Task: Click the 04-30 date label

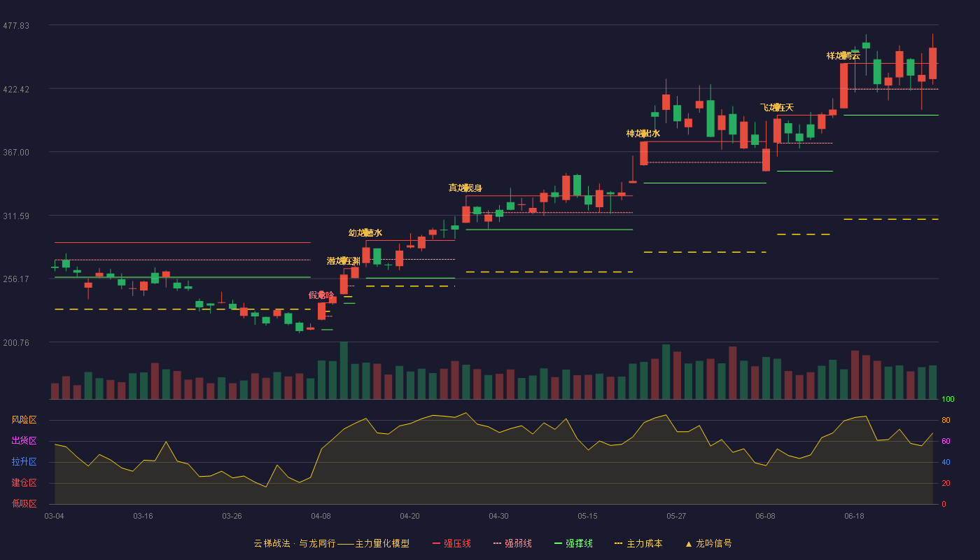Action: 498,516
